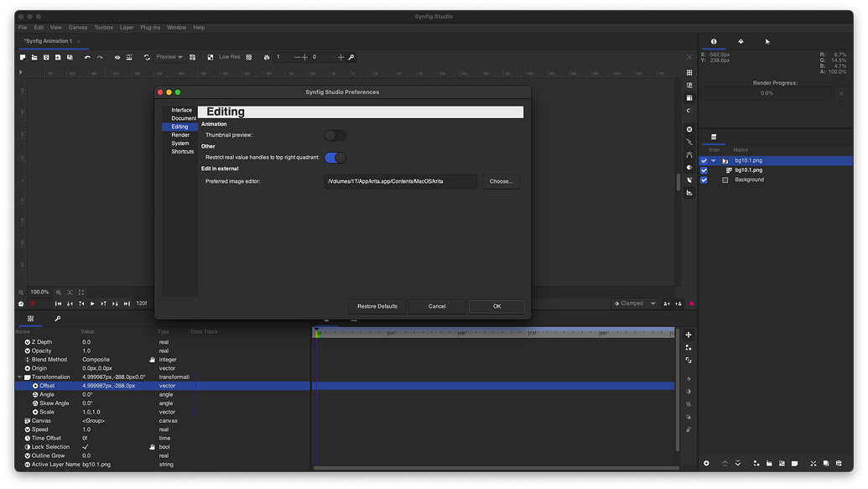868x489 pixels.
Task: Click the Undo icon in the top toolbar
Action: [87, 57]
